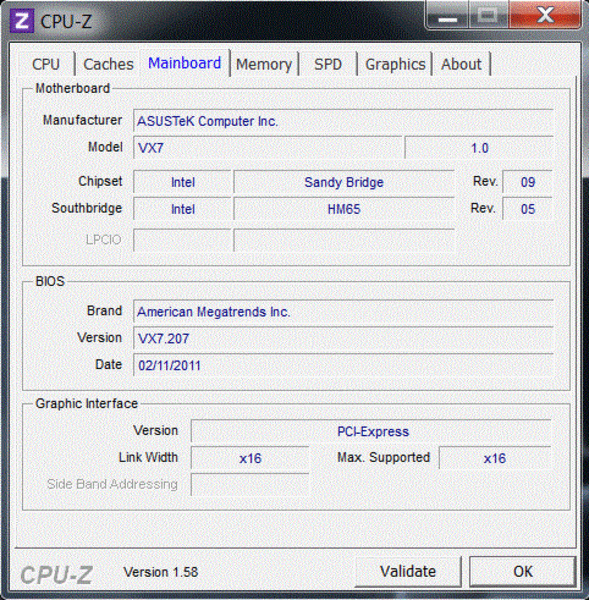
Task: Click the Manufacturer field ASUSTeK Computer Inc.
Action: coord(343,121)
